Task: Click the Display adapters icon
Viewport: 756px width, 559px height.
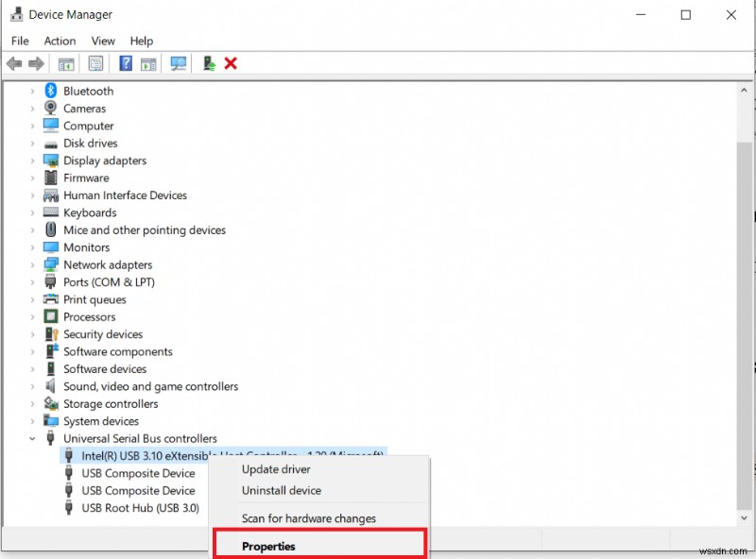Action: 51,161
